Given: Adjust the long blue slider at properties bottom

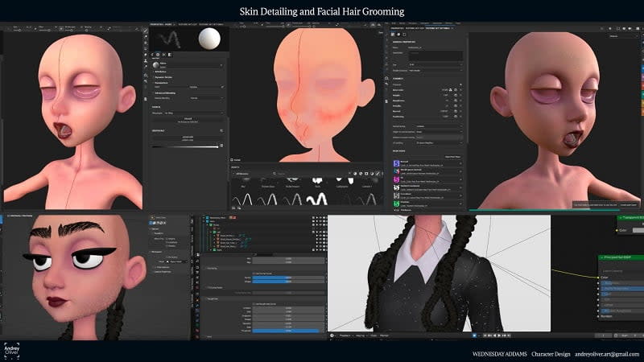Looking at the screenshot, I should point(288,331).
